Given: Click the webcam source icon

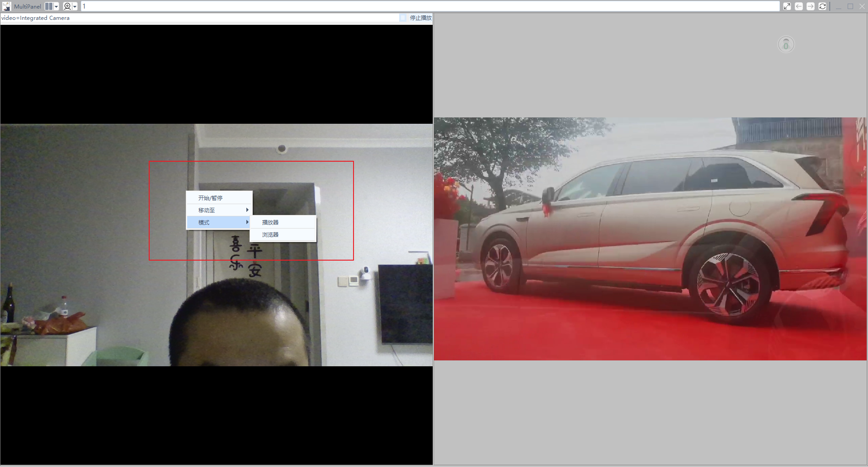Looking at the screenshot, I should click(67, 6).
